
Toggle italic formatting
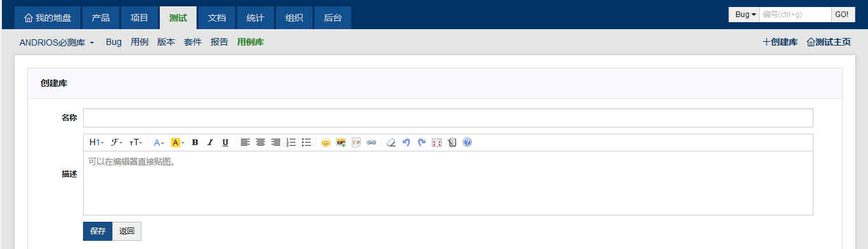(x=211, y=143)
